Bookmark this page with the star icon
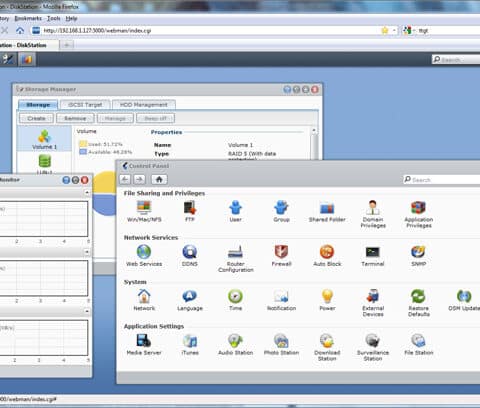The width and height of the screenshot is (480, 408). pos(385,31)
